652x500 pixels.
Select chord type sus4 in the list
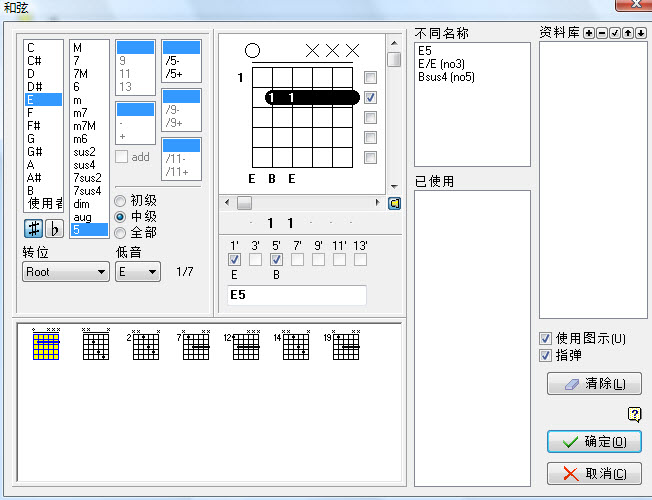tap(87, 164)
